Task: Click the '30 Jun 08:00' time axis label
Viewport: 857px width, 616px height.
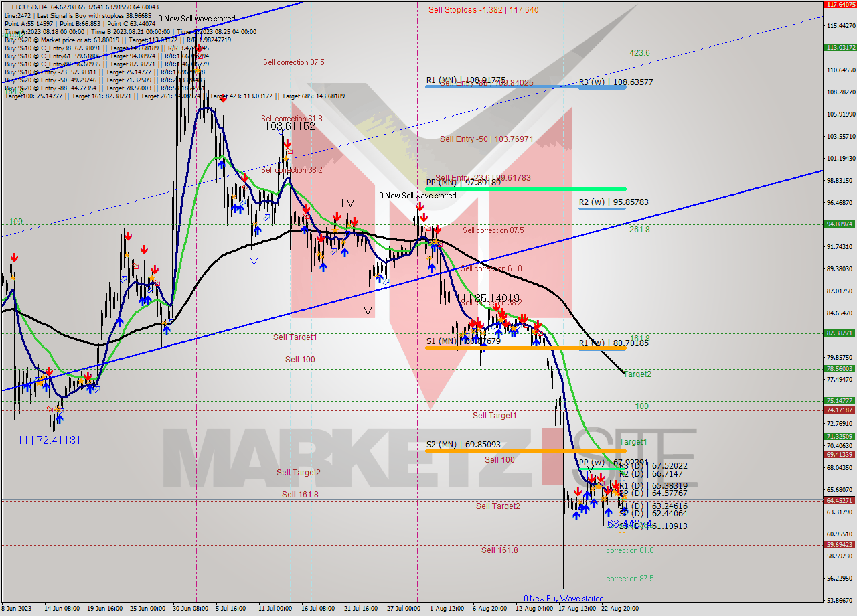Action: pos(190,609)
